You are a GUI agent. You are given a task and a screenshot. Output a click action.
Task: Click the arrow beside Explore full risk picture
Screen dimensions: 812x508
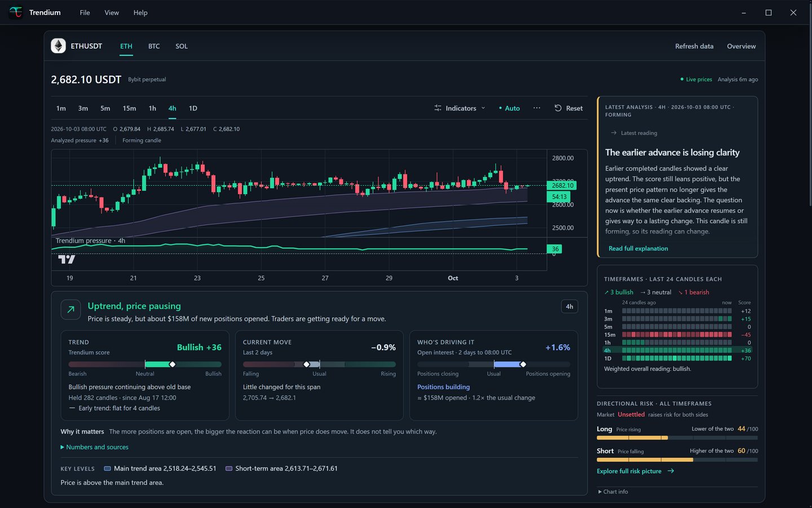point(670,471)
